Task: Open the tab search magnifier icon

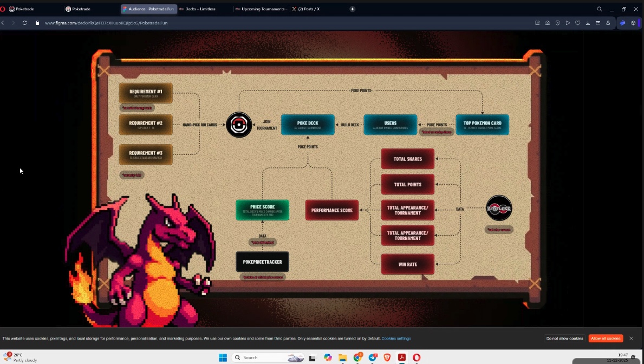Action: (x=600, y=9)
